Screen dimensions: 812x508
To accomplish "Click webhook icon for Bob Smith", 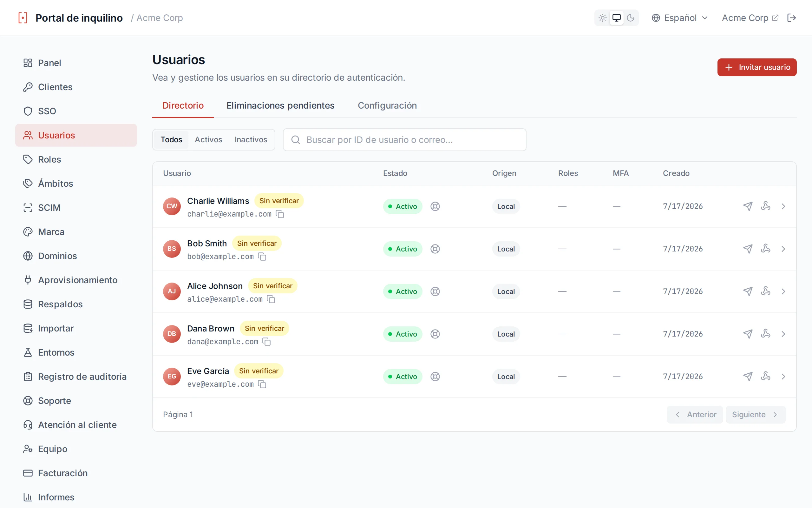I will click(765, 249).
